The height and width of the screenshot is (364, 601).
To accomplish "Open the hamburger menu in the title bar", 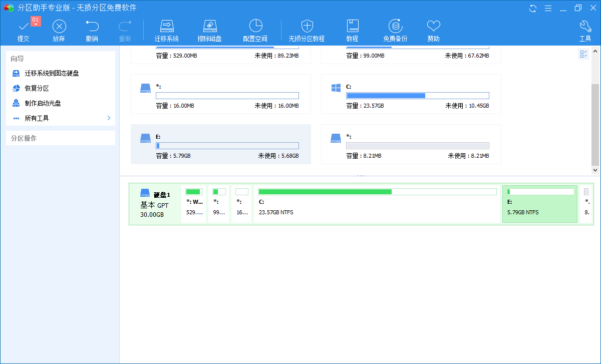I will [x=548, y=8].
